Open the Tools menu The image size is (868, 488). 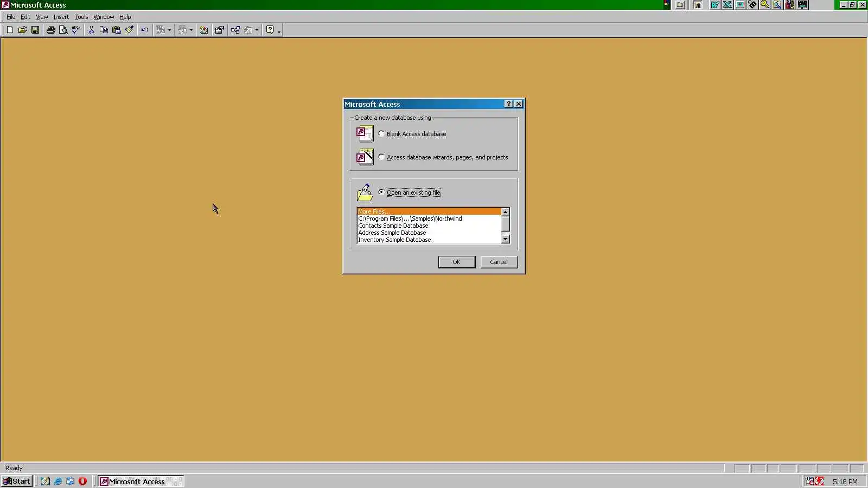point(81,17)
